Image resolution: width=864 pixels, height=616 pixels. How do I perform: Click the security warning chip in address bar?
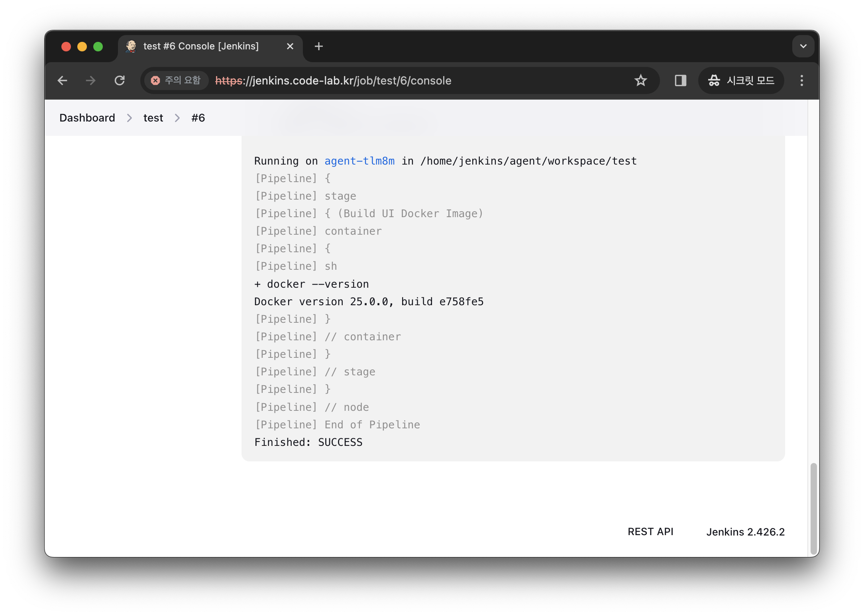(176, 80)
